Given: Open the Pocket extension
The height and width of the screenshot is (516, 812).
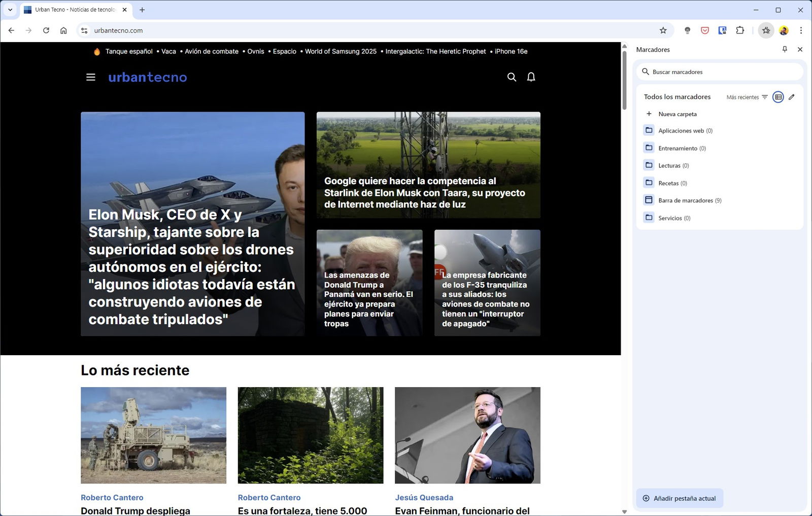Looking at the screenshot, I should (x=705, y=30).
